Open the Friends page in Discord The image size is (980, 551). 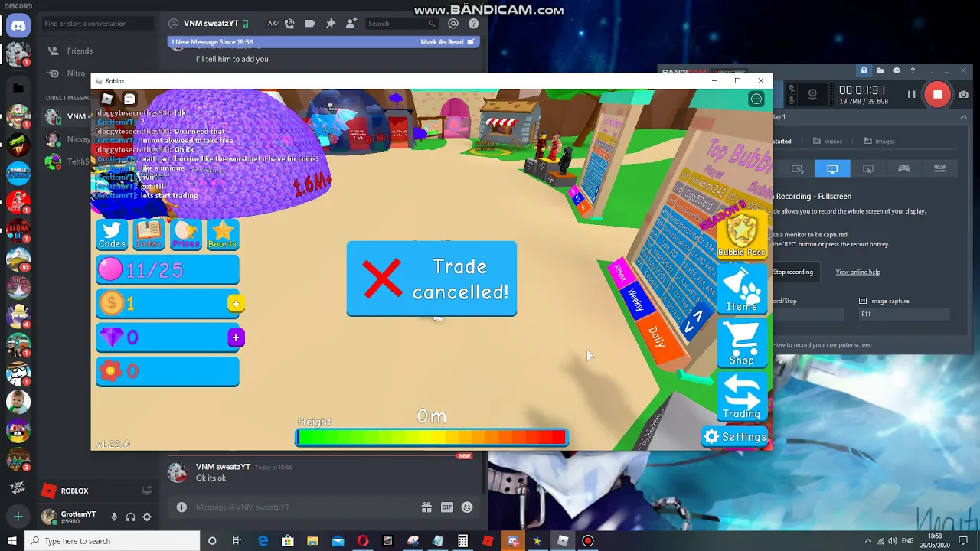(x=80, y=51)
